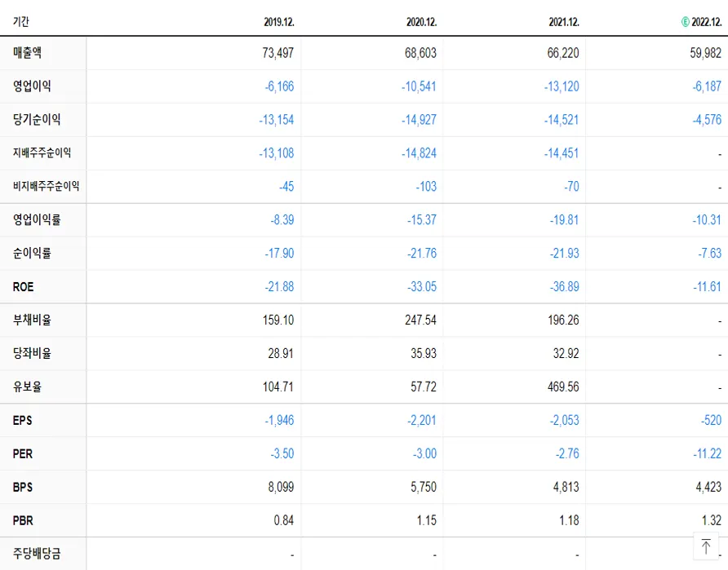Screen dimensions: 728x570
Task: Select revenue value 59,982
Action: tap(706, 53)
